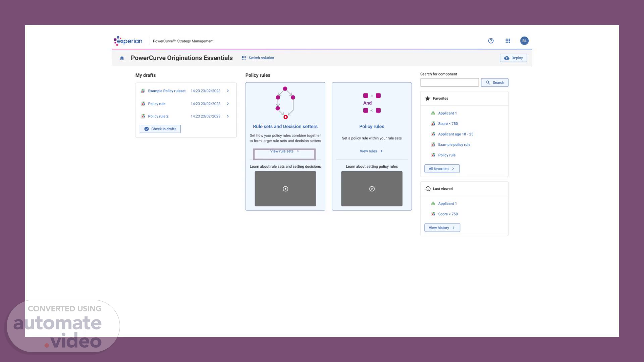Click the Favorites star icon
Viewport: 644px width, 362px height.
click(x=428, y=99)
